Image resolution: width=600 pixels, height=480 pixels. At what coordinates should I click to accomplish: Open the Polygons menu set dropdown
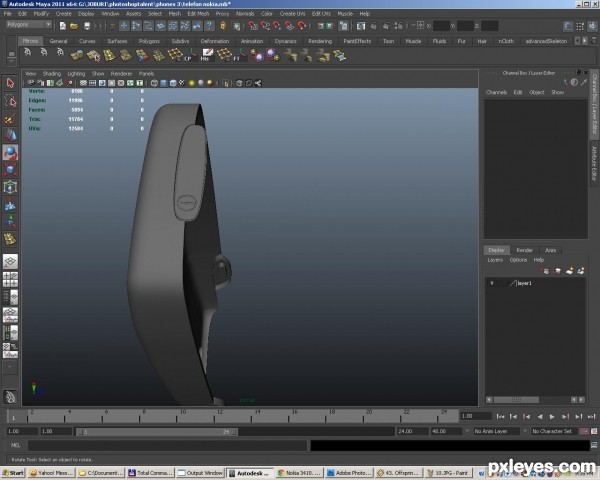(x=29, y=24)
